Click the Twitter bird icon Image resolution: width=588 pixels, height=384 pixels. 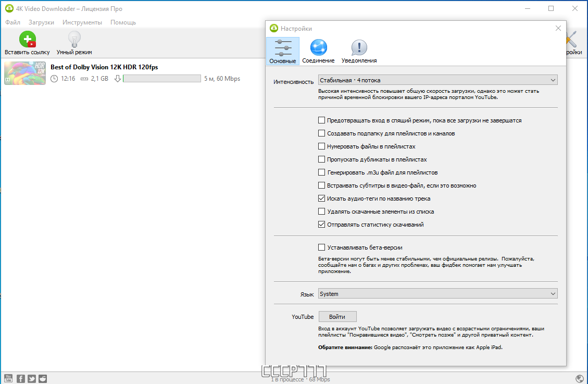pos(31,378)
